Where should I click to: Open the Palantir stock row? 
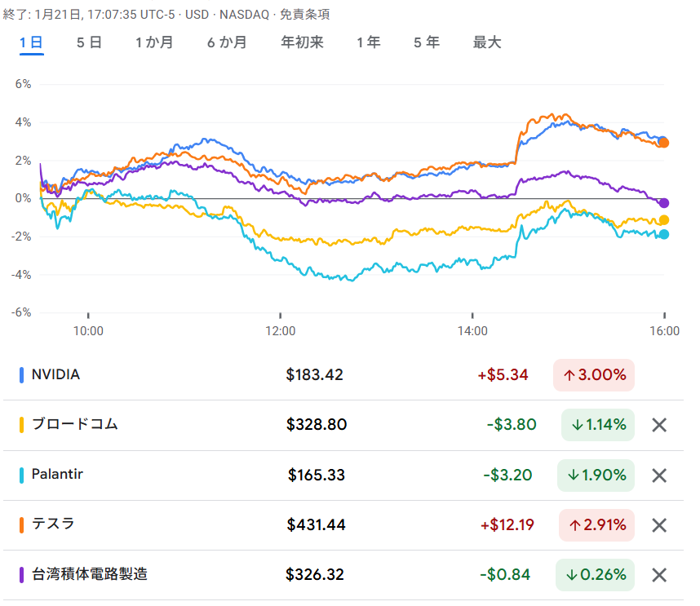click(x=343, y=476)
